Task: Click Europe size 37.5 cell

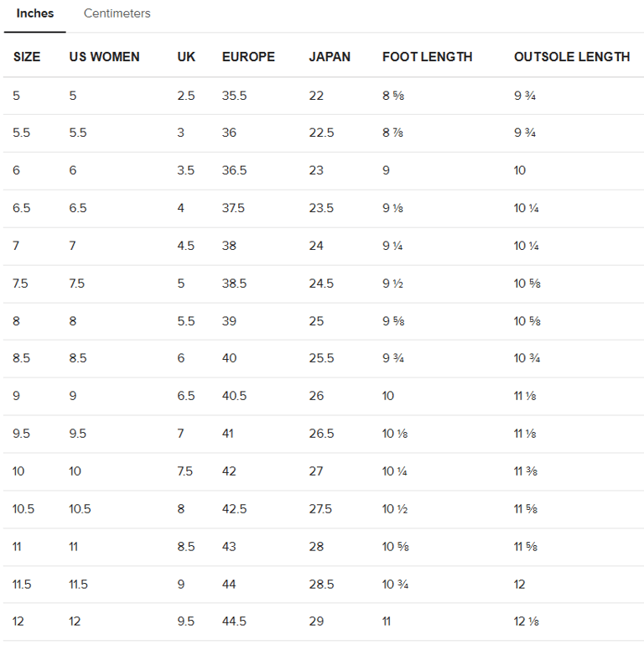Action: [233, 208]
